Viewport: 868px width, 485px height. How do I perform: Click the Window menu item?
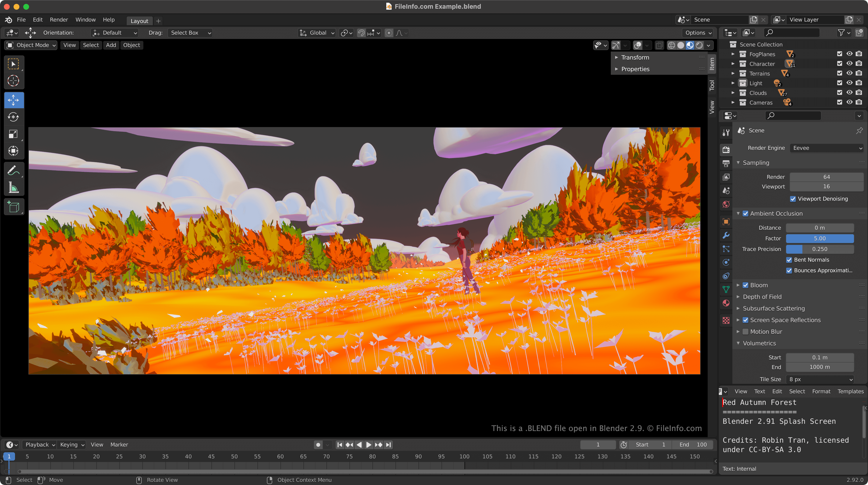click(85, 20)
